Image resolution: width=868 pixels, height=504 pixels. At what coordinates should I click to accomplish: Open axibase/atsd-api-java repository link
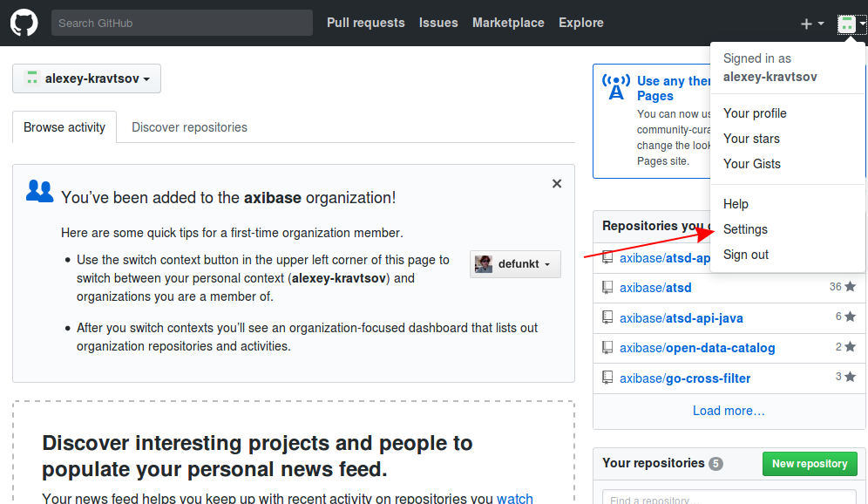pos(681,318)
